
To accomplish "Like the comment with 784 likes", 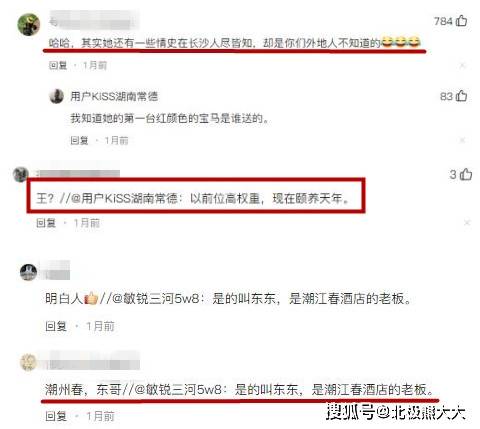I will (461, 21).
